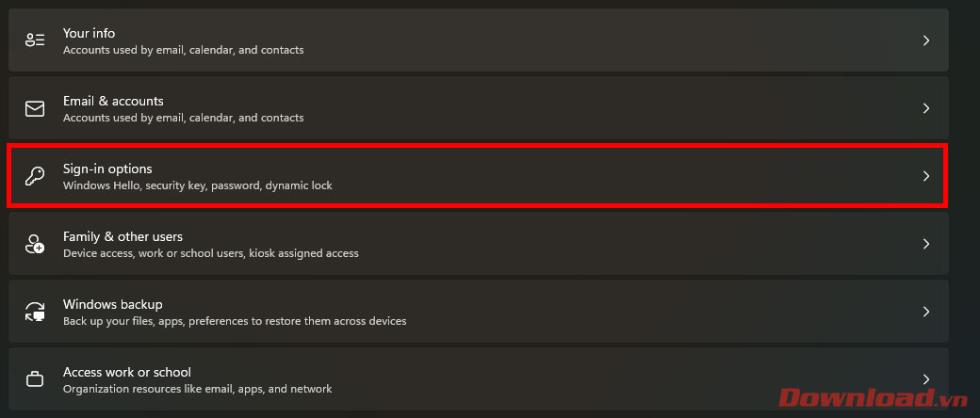Click the Sign-in options key icon
Screen dimensions: 980x418
35,176
